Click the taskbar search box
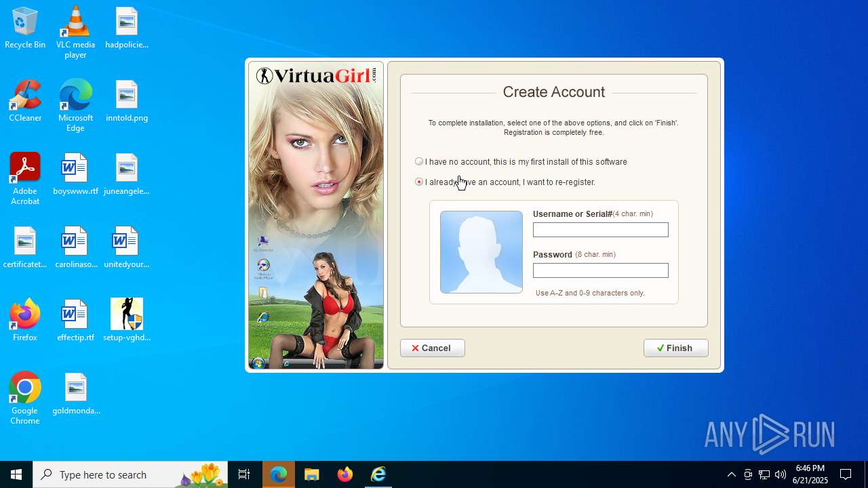The image size is (868, 488). pyautogui.click(x=130, y=474)
